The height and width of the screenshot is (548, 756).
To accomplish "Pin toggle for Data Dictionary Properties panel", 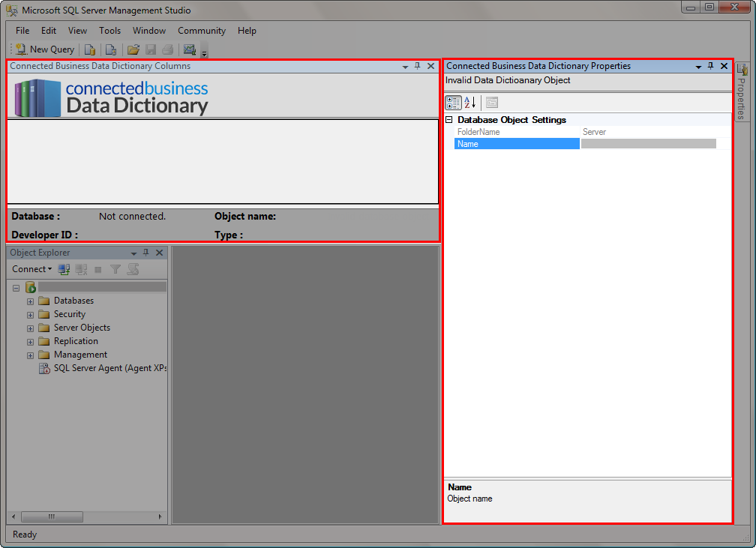I will [x=711, y=66].
